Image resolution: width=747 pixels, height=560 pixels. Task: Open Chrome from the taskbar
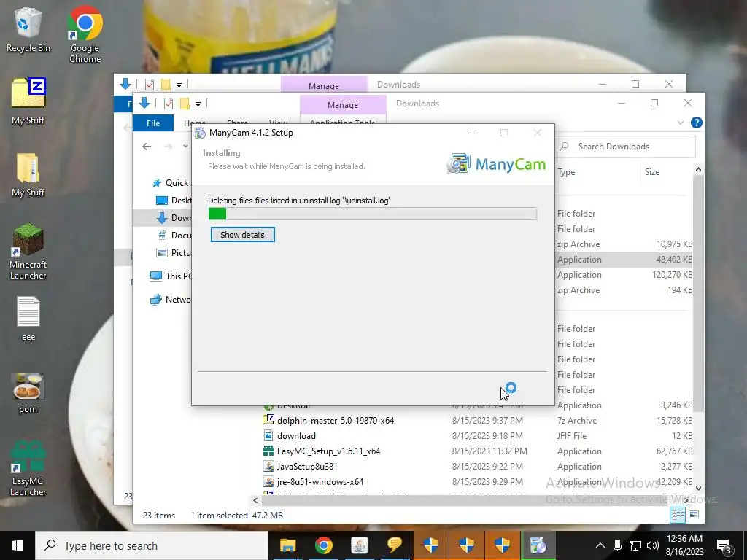click(x=323, y=545)
